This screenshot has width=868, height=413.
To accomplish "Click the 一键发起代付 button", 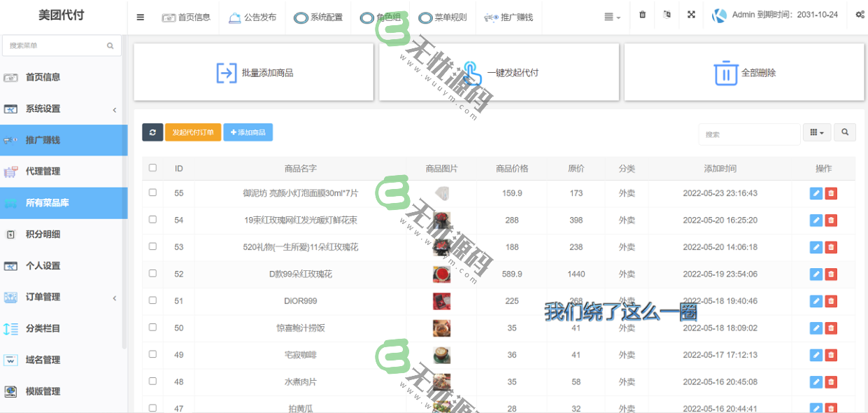I will click(x=498, y=71).
